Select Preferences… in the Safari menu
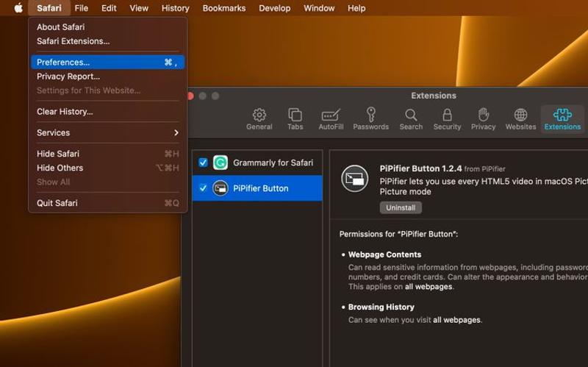Viewport: 588px width, 367px height. pos(107,63)
